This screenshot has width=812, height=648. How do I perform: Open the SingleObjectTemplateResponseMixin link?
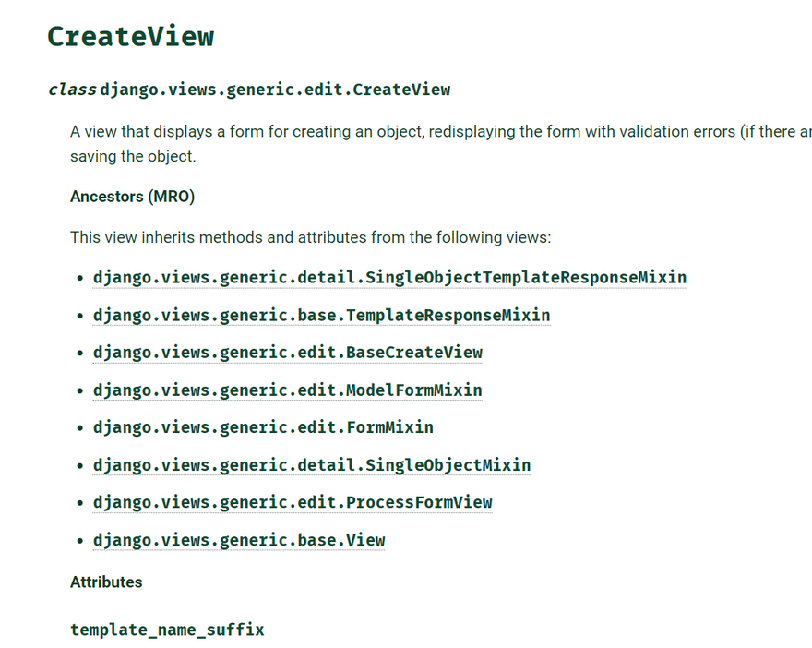point(389,278)
